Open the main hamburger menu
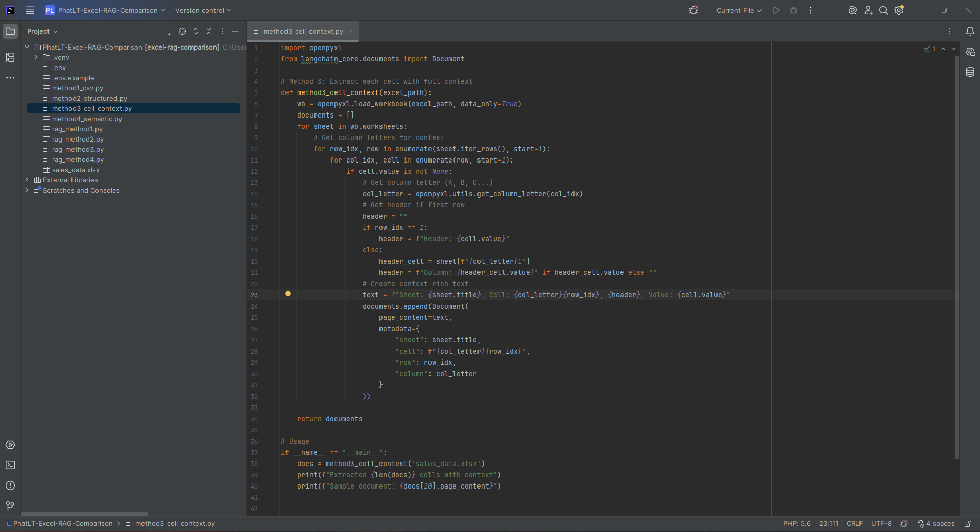Image resolution: width=980 pixels, height=532 pixels. click(30, 10)
